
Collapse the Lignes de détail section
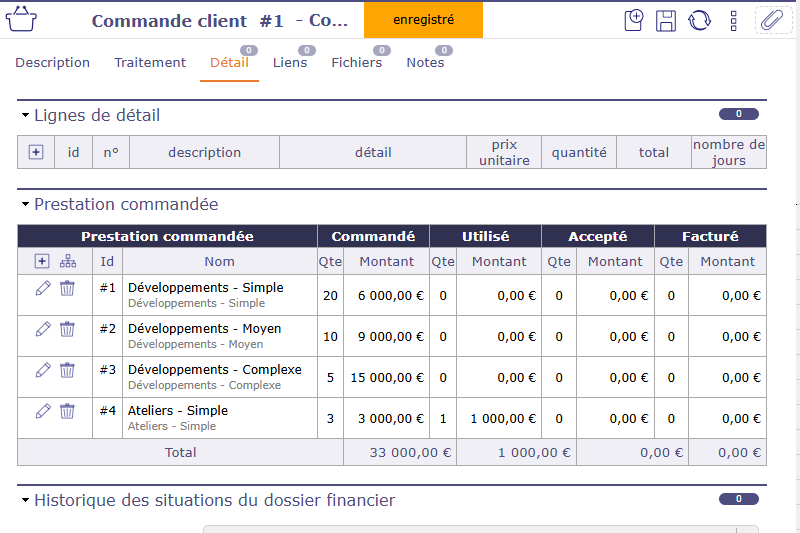26,116
